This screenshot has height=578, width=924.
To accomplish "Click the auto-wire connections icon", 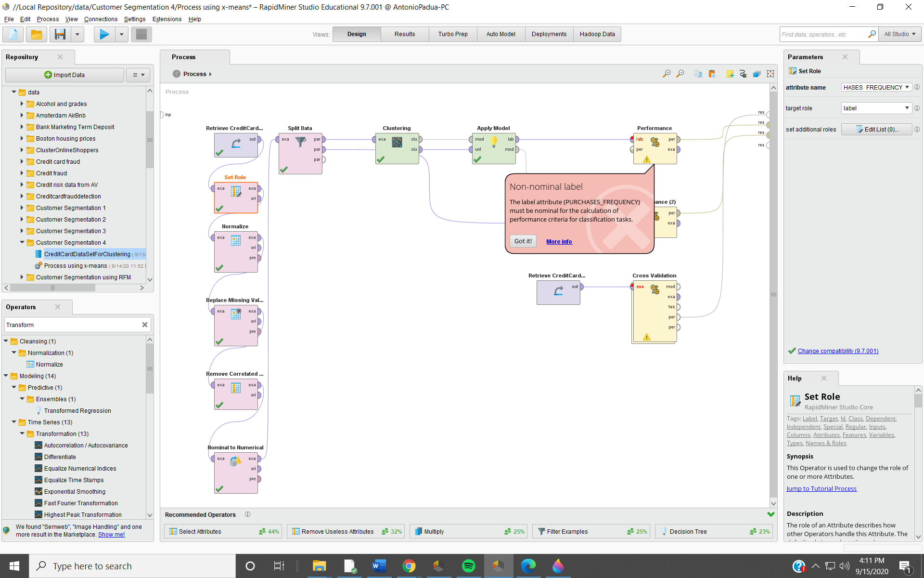I will [x=743, y=74].
